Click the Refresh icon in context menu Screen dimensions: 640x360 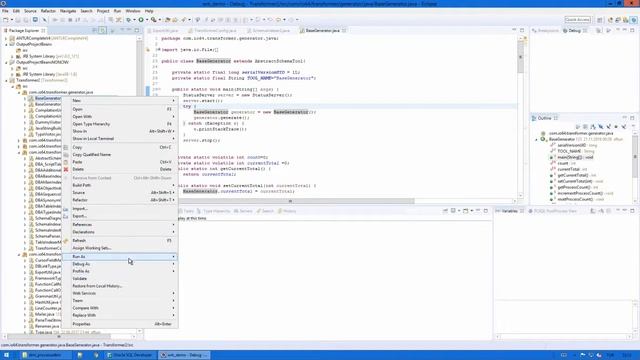pyautogui.click(x=66, y=241)
